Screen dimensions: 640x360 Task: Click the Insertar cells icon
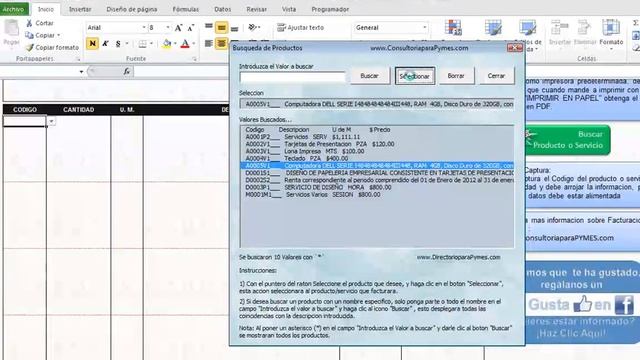click(560, 28)
